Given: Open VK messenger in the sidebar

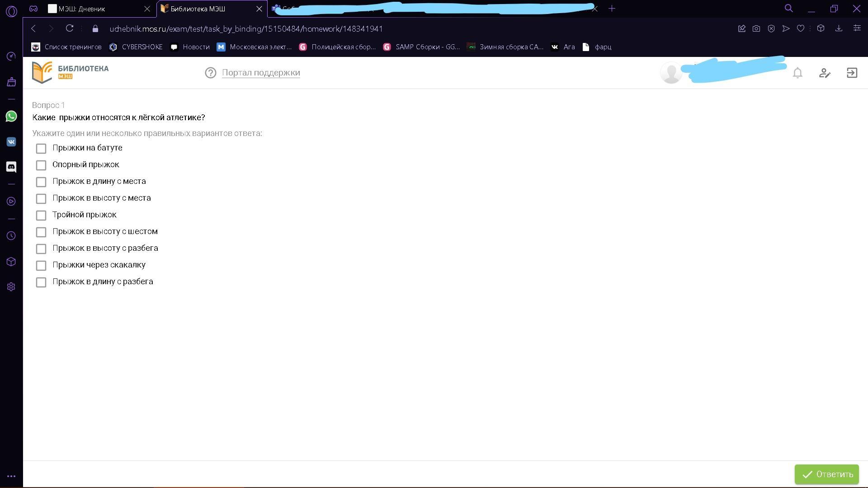Looking at the screenshot, I should click(x=11, y=142).
